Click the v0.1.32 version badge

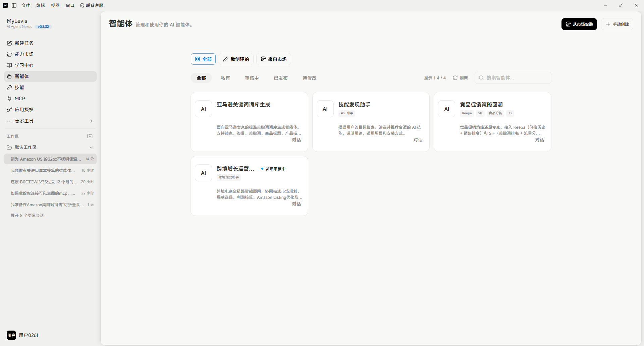tap(43, 27)
